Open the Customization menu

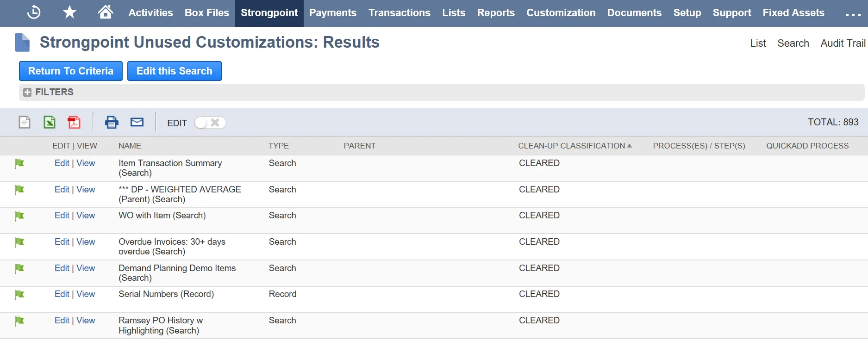click(561, 13)
